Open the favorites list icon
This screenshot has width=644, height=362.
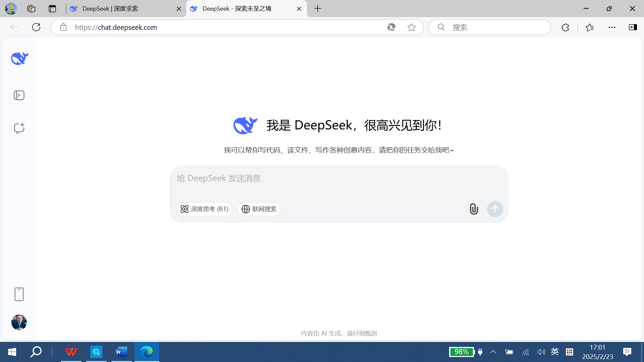click(x=590, y=27)
